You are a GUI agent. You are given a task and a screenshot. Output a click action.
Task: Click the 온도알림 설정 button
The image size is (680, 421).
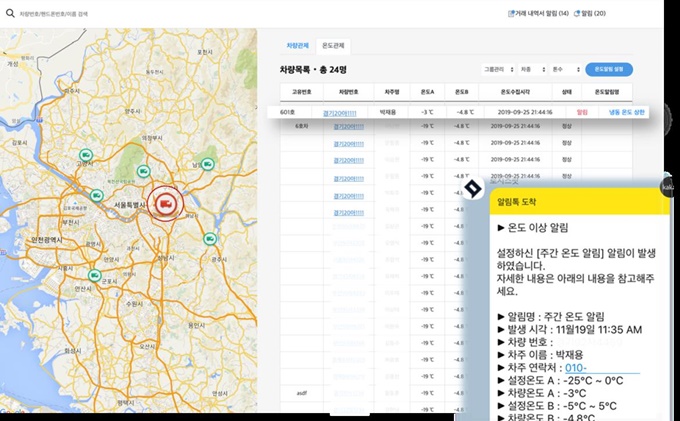(609, 70)
